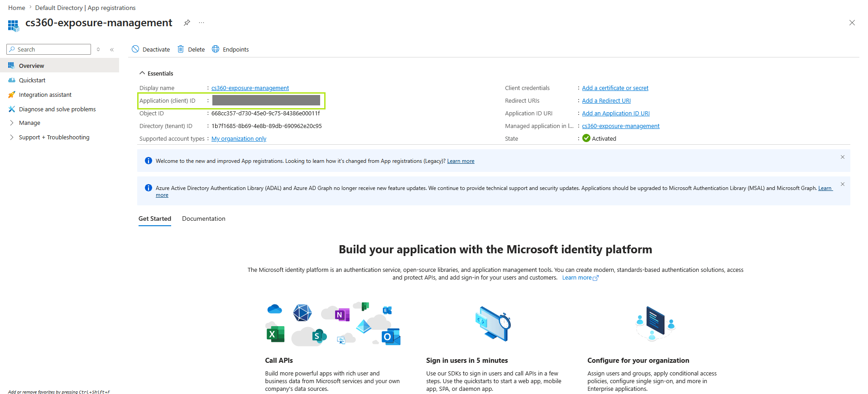
Task: Click Learn more in the welcome banner
Action: (461, 161)
